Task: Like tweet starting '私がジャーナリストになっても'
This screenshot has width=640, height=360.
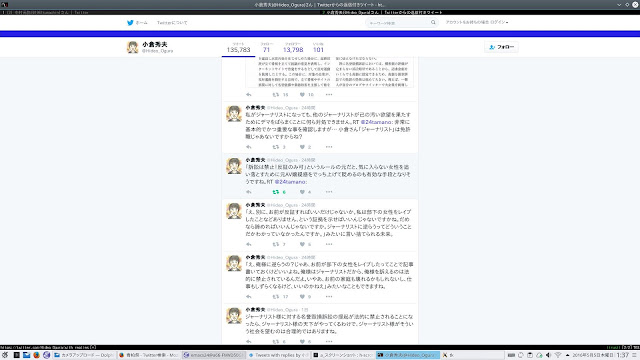Action: (x=302, y=147)
